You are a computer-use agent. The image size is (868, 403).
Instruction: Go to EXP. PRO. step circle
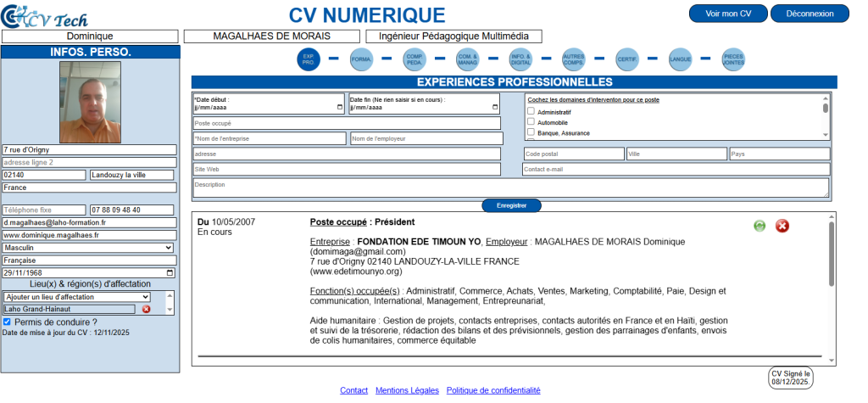[x=309, y=59]
